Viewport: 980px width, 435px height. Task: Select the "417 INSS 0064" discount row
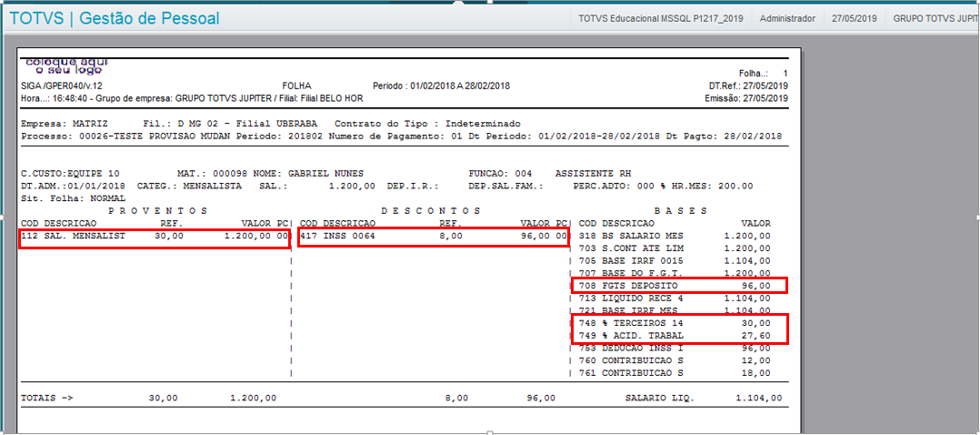[434, 238]
